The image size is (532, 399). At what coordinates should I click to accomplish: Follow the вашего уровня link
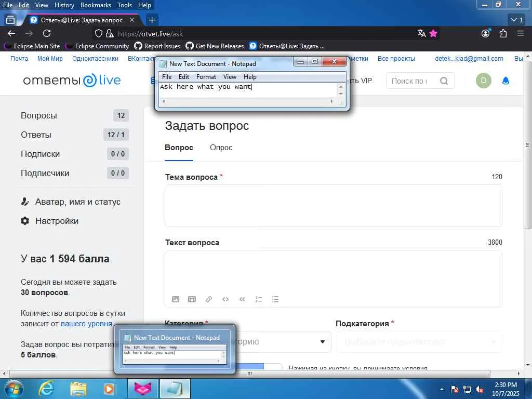click(87, 324)
